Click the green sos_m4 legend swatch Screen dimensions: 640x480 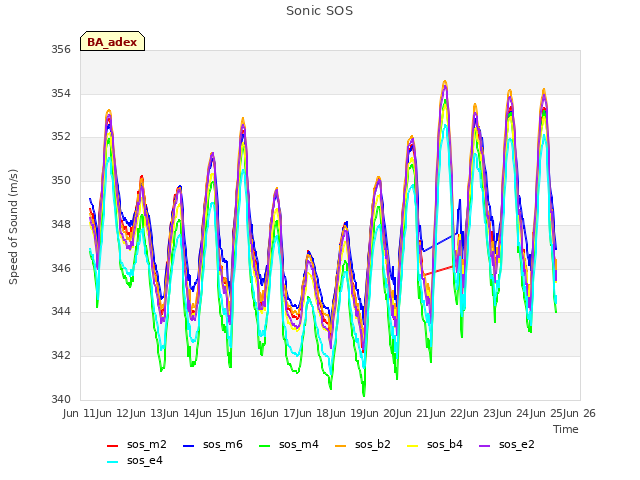click(264, 446)
